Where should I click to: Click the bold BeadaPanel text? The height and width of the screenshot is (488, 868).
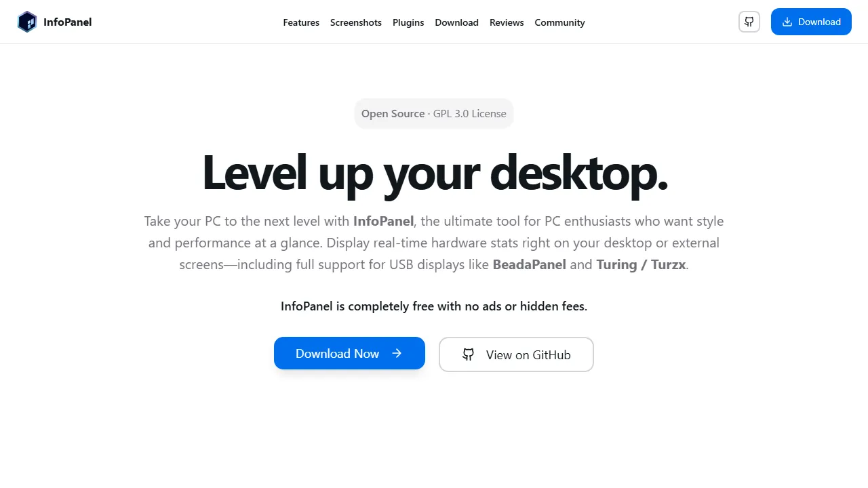coord(529,264)
